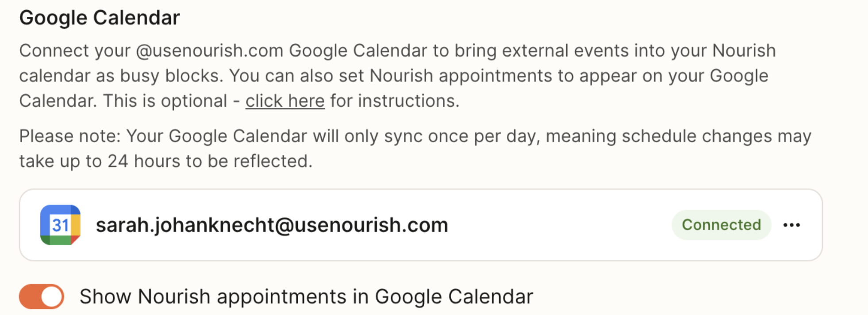Image resolution: width=868 pixels, height=315 pixels.
Task: Click the Google Calendar section heading
Action: [x=100, y=18]
